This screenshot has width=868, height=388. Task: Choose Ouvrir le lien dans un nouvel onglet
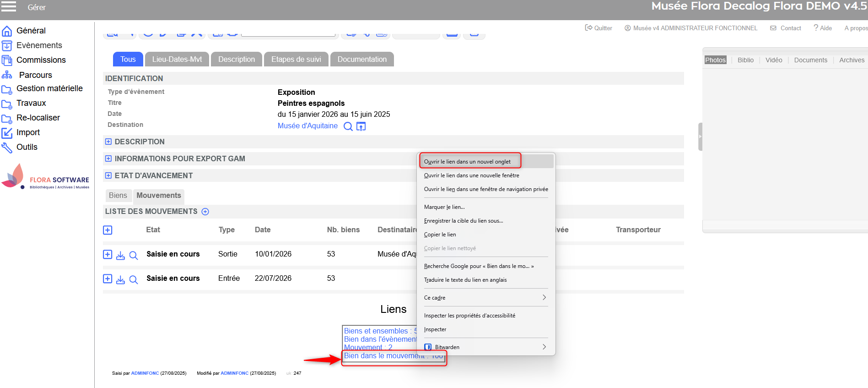[467, 162]
